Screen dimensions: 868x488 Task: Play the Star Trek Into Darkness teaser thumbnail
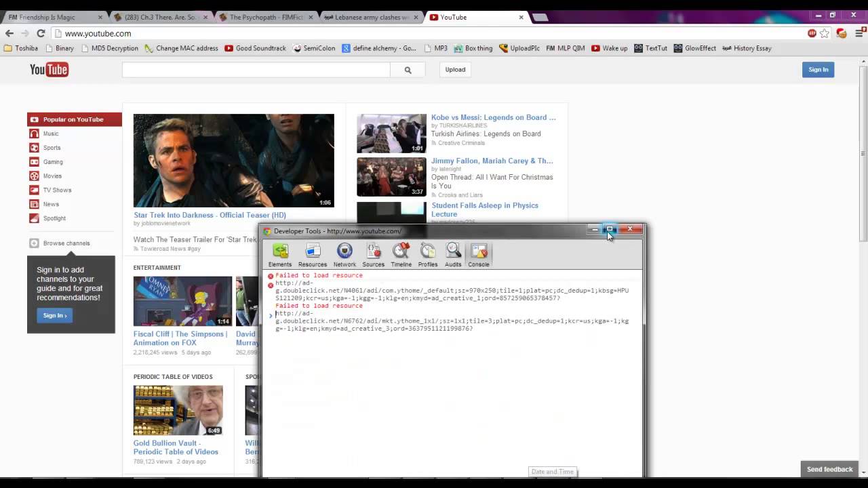pyautogui.click(x=233, y=161)
